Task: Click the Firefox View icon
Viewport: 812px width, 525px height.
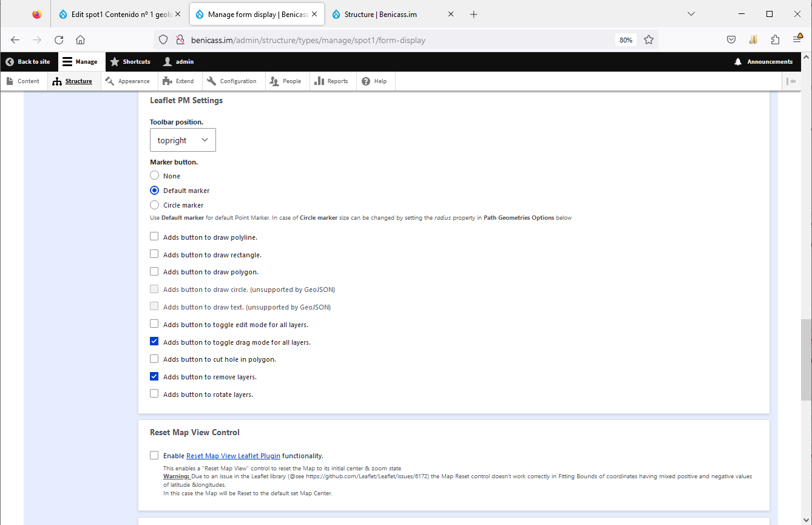Action: [x=37, y=14]
